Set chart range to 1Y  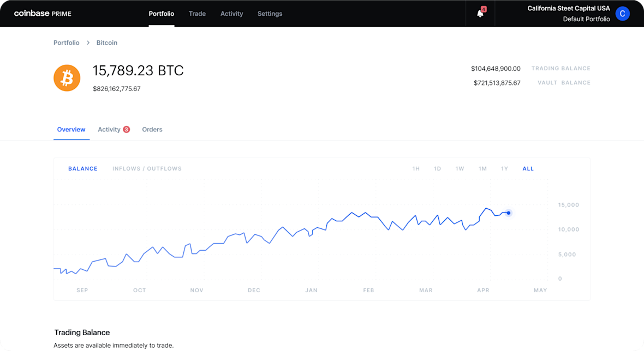pyautogui.click(x=504, y=168)
